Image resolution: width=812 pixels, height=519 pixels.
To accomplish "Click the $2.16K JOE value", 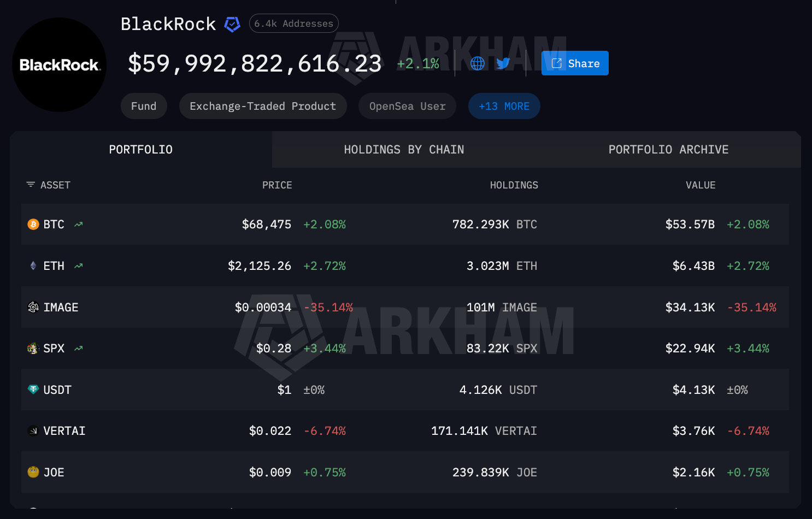I will 693,473.
